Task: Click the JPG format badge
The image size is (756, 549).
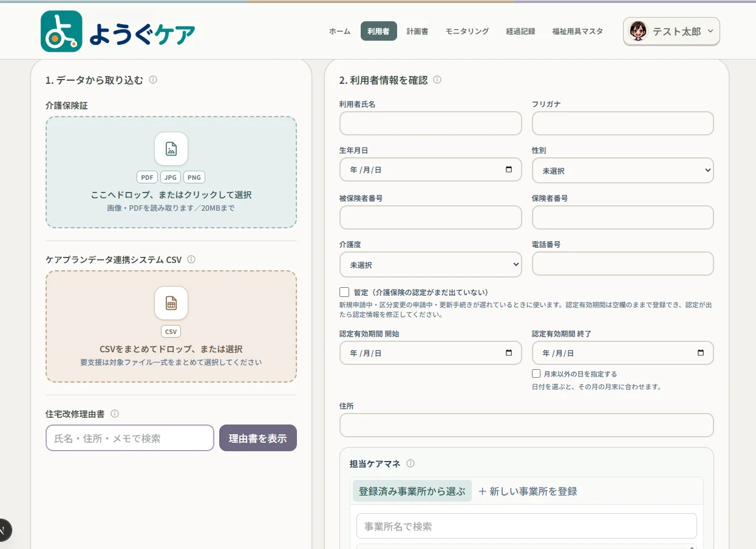Action: [x=171, y=177]
